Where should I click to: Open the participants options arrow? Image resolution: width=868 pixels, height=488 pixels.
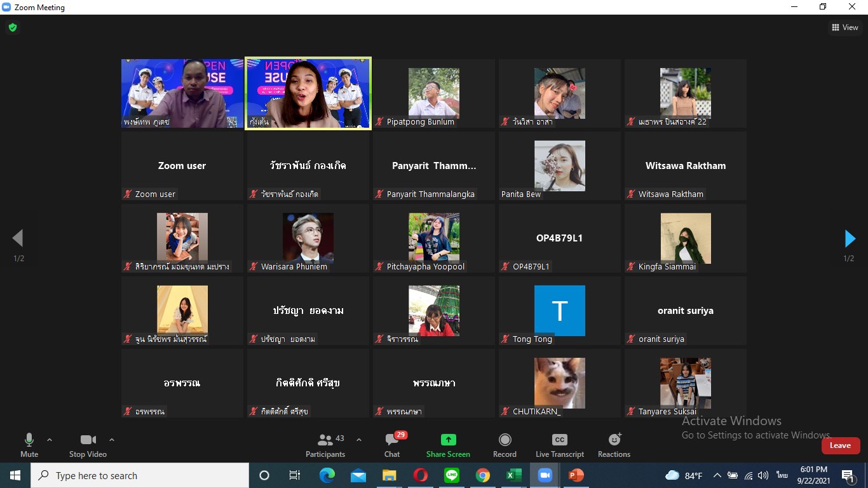(x=359, y=440)
